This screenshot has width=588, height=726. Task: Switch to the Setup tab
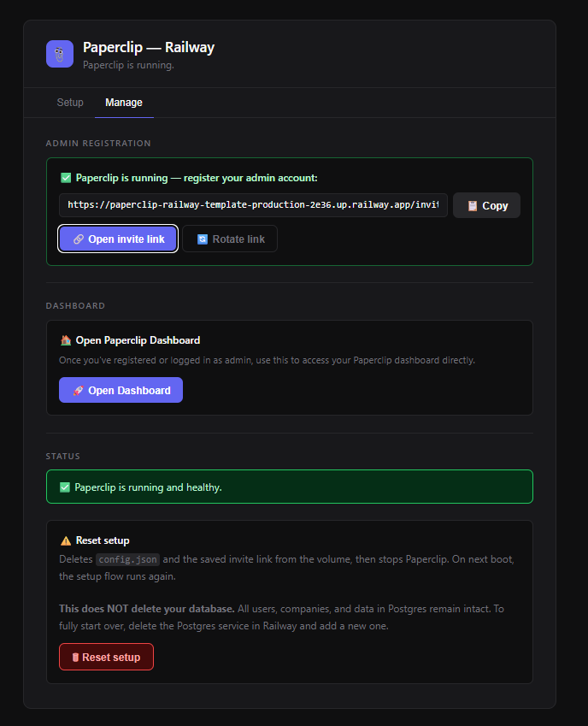pyautogui.click(x=70, y=102)
